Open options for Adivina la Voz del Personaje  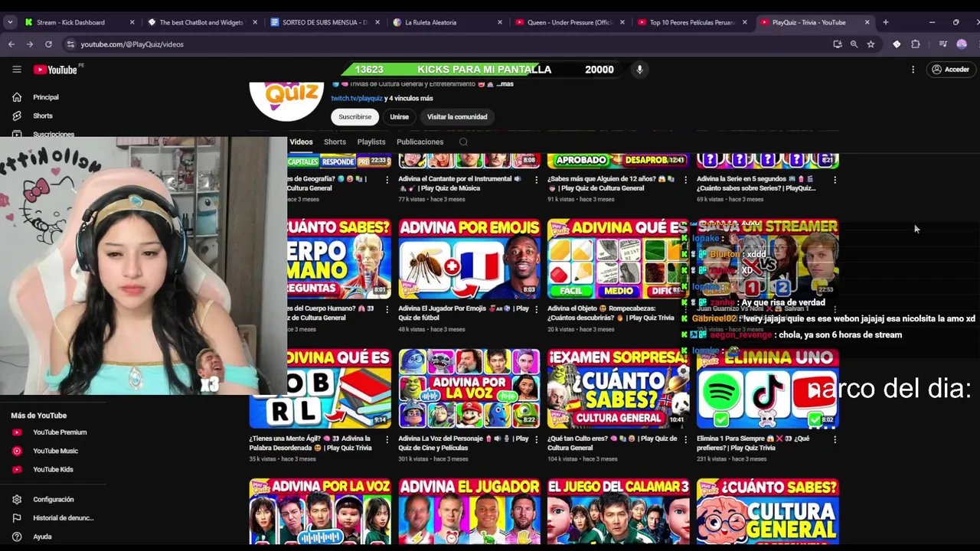[x=536, y=440]
